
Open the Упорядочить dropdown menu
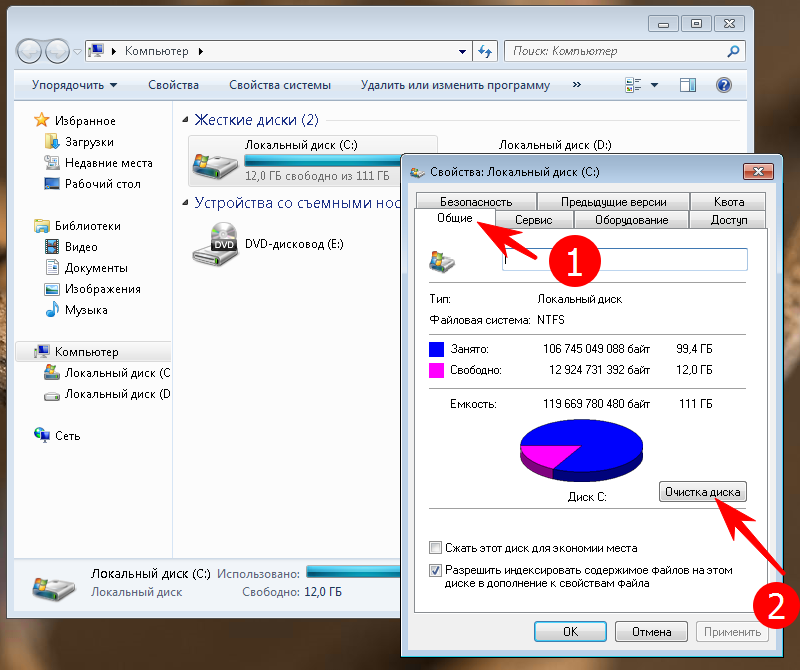(x=74, y=85)
